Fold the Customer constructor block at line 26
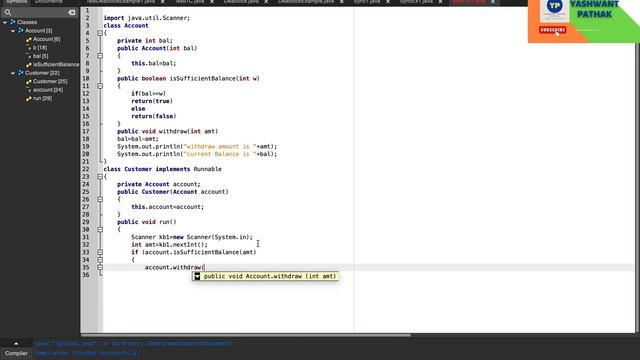Screen dimensions: 640x360 click(x=100, y=199)
